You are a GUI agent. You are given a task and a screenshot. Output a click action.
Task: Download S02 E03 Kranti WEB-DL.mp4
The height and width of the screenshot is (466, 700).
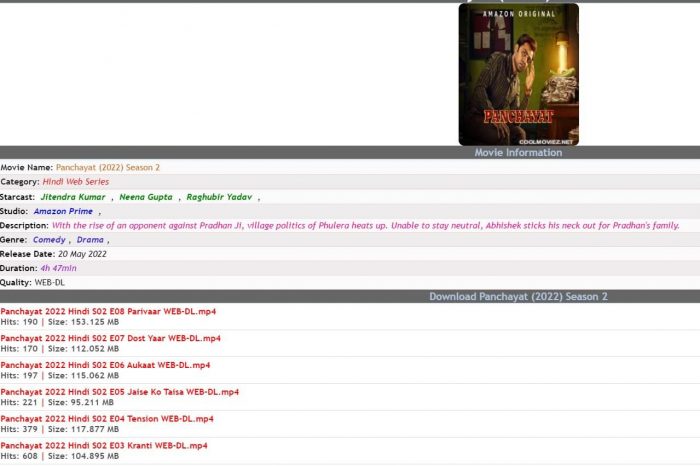pos(104,445)
